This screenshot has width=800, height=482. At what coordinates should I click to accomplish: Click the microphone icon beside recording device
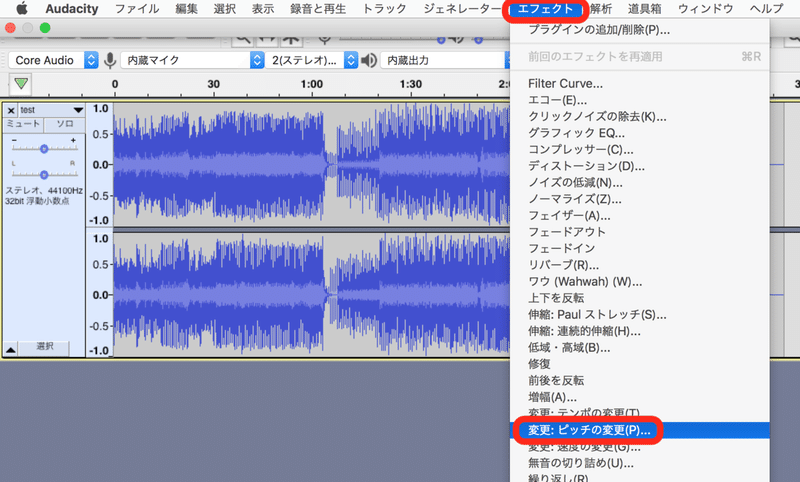coord(110,60)
